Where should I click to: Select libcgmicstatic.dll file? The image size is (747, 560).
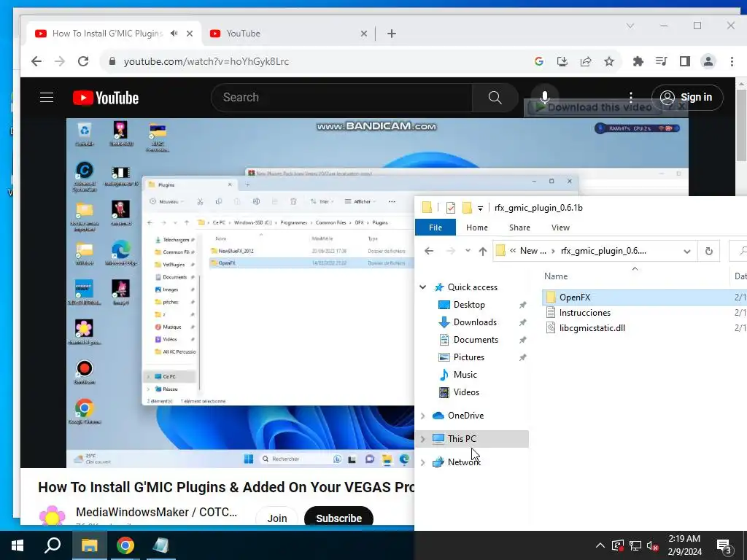click(x=592, y=328)
